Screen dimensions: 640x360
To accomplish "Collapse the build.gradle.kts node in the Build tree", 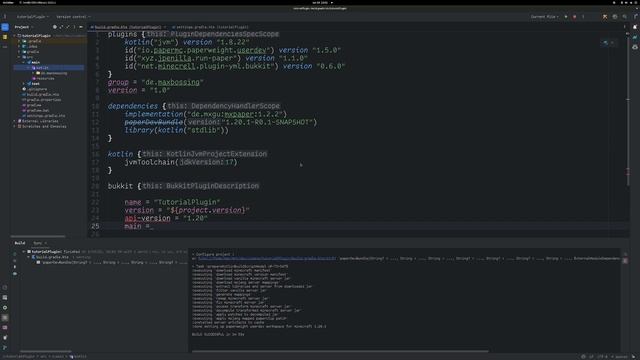I will pyautogui.click(x=29, y=257).
